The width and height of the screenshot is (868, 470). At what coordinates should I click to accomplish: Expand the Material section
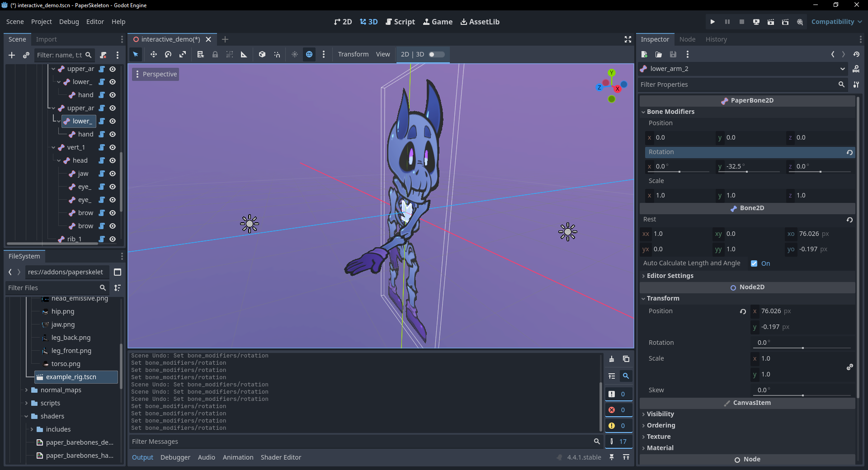(660, 448)
